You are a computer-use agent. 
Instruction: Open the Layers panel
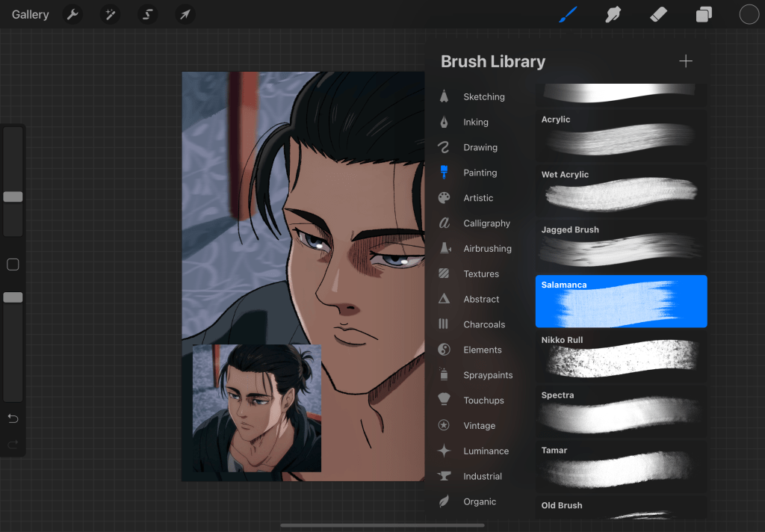click(703, 14)
